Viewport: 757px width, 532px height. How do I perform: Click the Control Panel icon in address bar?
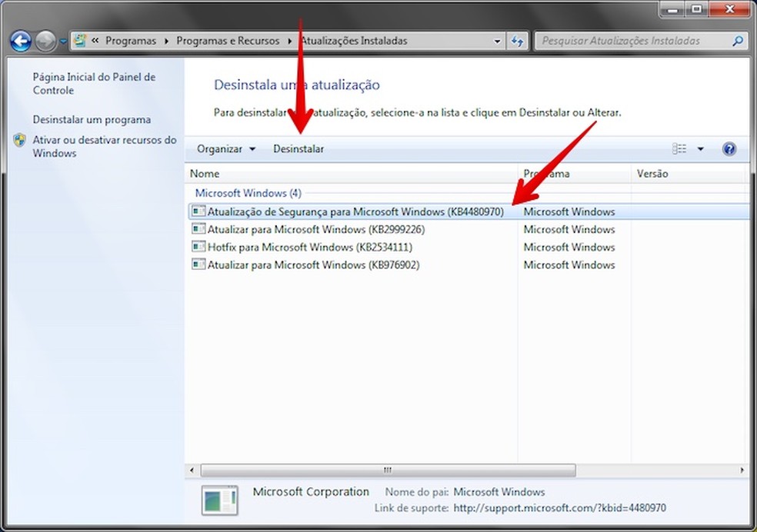(81, 41)
